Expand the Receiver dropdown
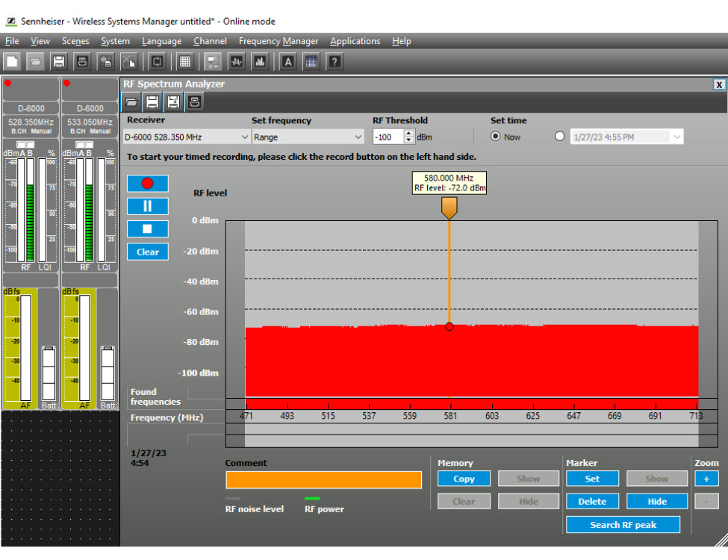728x560 pixels. (245, 137)
